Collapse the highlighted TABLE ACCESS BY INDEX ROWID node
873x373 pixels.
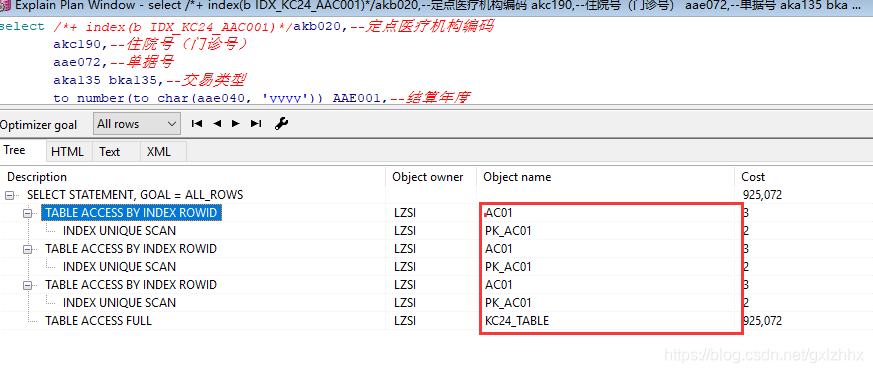click(x=27, y=213)
